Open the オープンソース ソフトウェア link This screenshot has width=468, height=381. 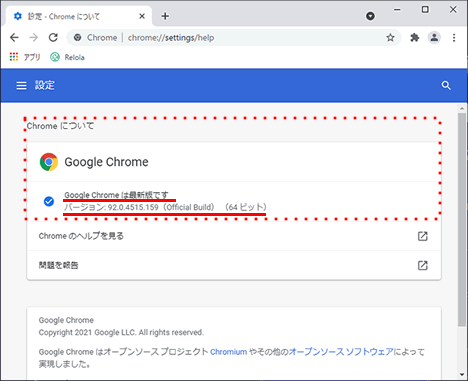pos(341,352)
